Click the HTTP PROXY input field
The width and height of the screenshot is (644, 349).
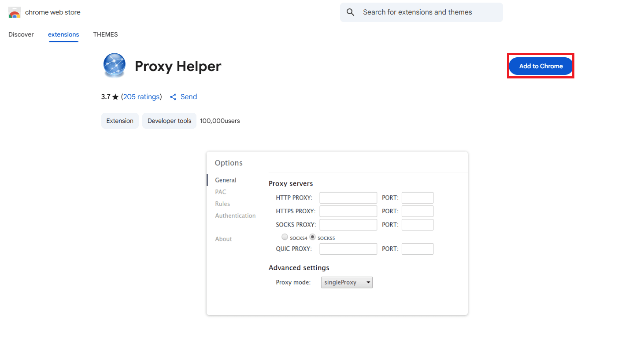pyautogui.click(x=348, y=197)
